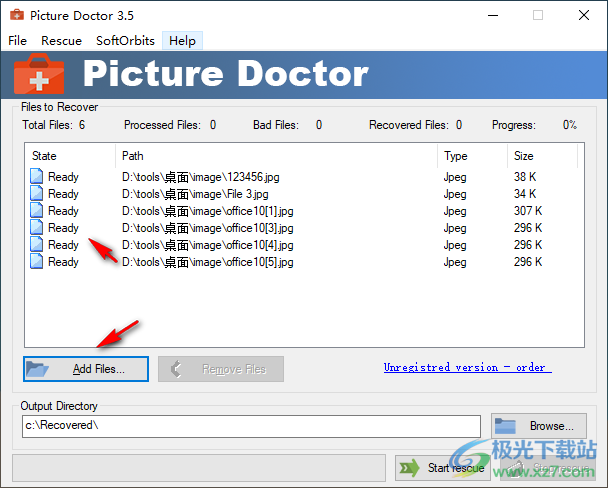Sort by the Path column header
Screen dimensions: 608x488
(x=276, y=156)
